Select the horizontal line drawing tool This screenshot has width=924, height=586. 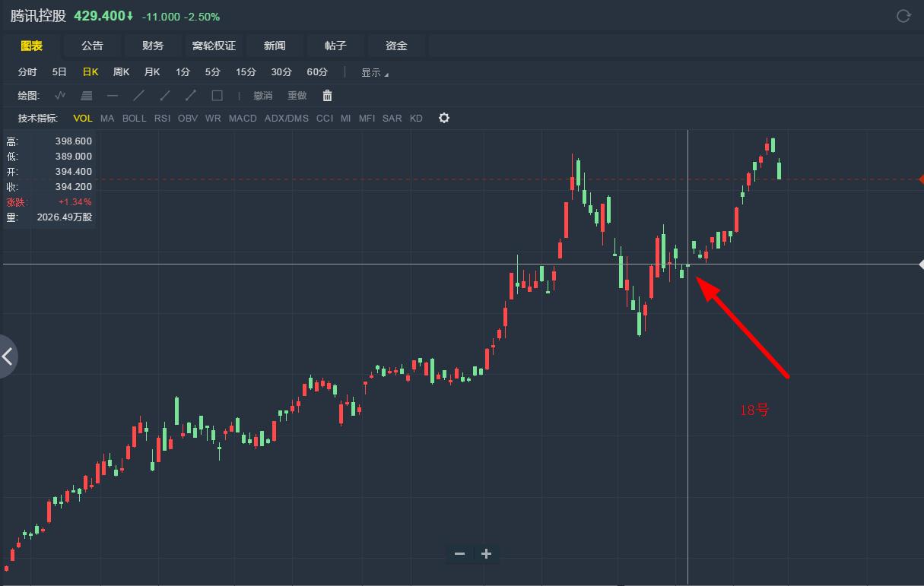[113, 96]
